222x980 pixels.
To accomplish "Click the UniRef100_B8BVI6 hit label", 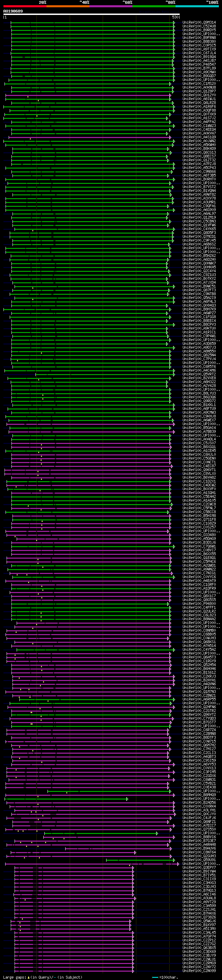I will click(x=199, y=836).
